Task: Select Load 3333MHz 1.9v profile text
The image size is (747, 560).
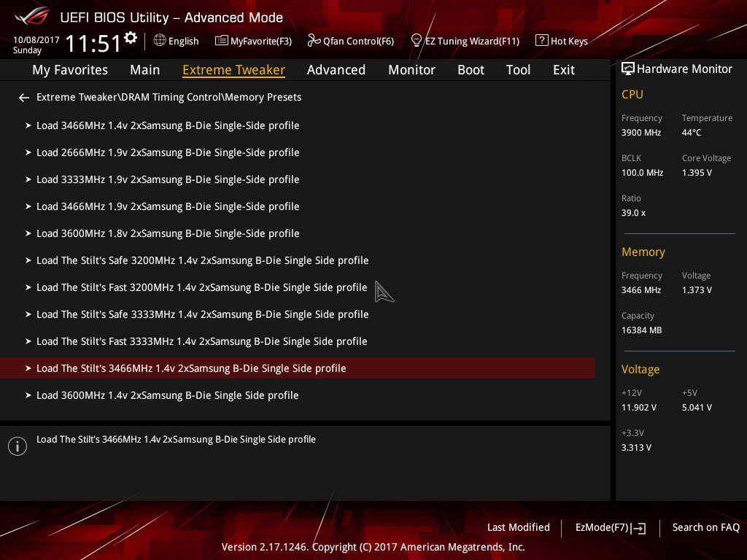Action: 168,179
